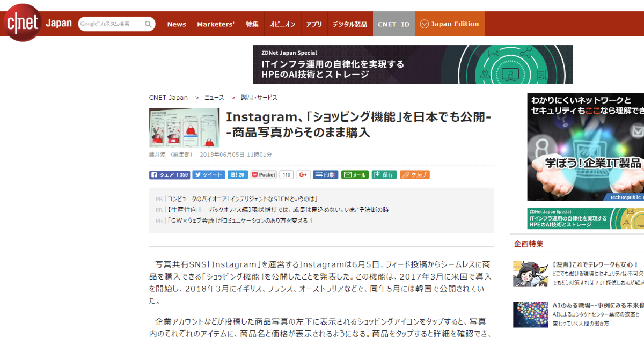Focus the Google custom search field

coord(112,24)
